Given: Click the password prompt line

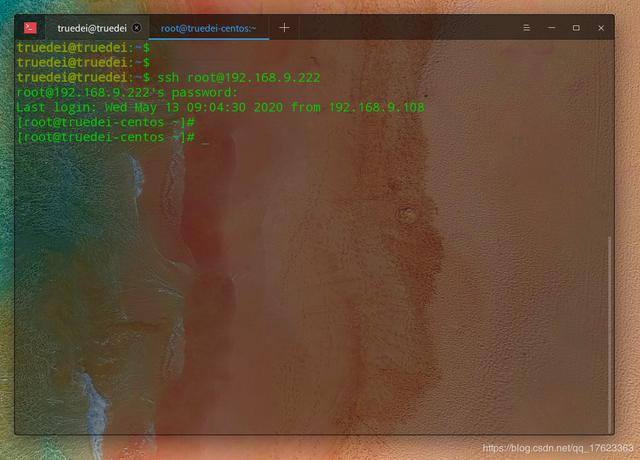Looking at the screenshot, I should (127, 93).
